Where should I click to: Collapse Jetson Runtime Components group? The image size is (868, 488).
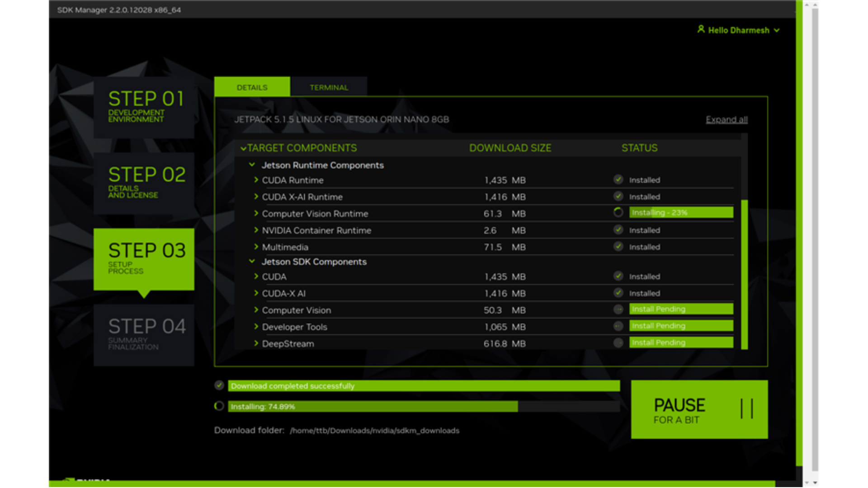pyautogui.click(x=252, y=165)
